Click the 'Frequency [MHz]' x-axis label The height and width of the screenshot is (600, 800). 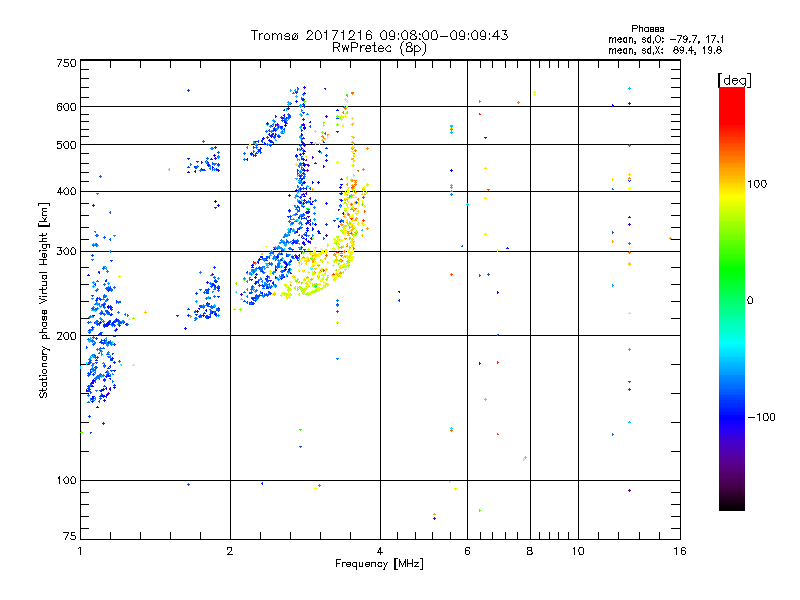(379, 564)
